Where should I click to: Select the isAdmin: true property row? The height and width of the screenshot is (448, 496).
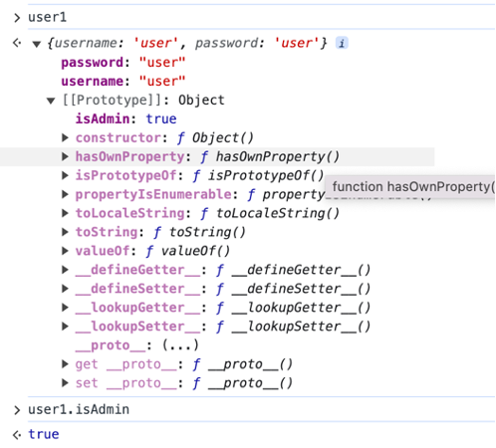point(126,118)
